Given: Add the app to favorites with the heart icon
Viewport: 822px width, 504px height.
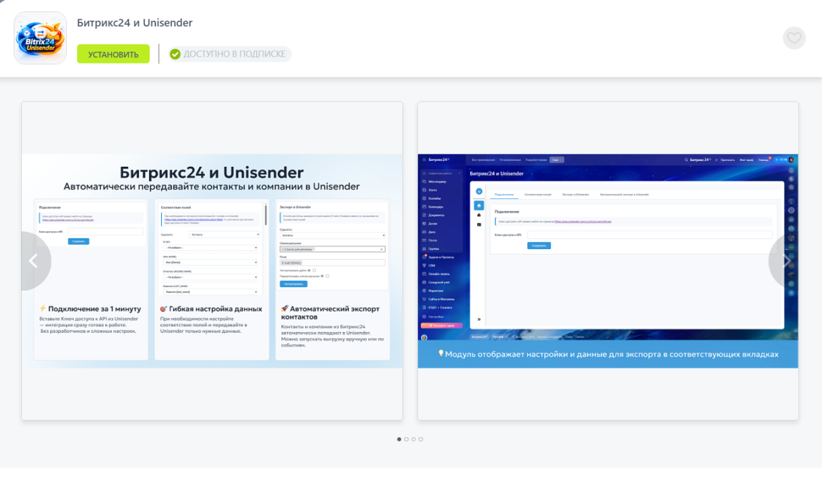Looking at the screenshot, I should click(794, 38).
